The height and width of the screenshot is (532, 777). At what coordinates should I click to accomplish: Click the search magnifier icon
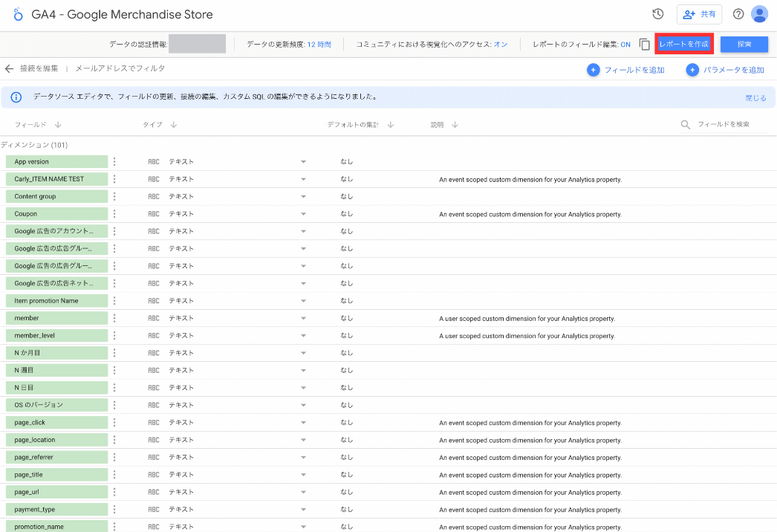point(685,124)
